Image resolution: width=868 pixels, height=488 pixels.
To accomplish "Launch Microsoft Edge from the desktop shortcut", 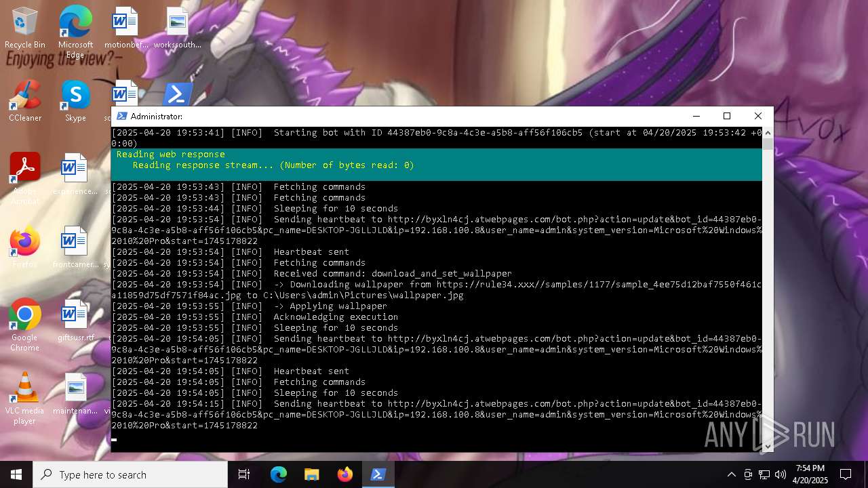I will tap(75, 32).
